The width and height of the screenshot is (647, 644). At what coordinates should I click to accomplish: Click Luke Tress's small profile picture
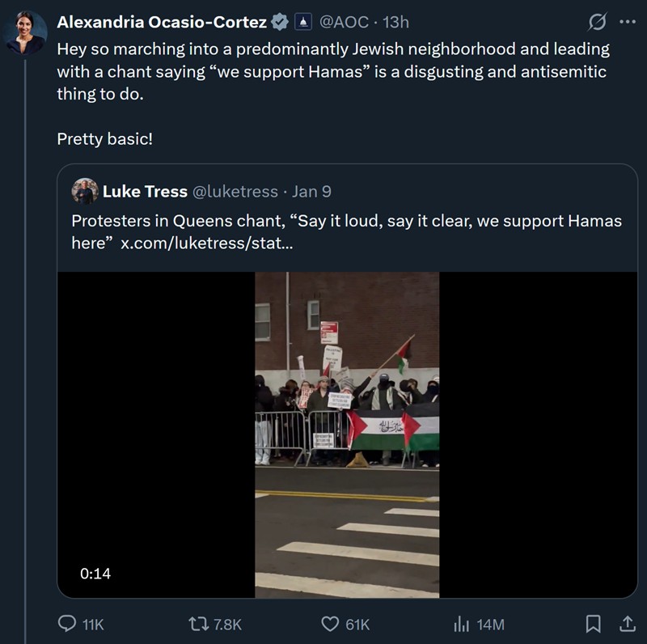[85, 192]
